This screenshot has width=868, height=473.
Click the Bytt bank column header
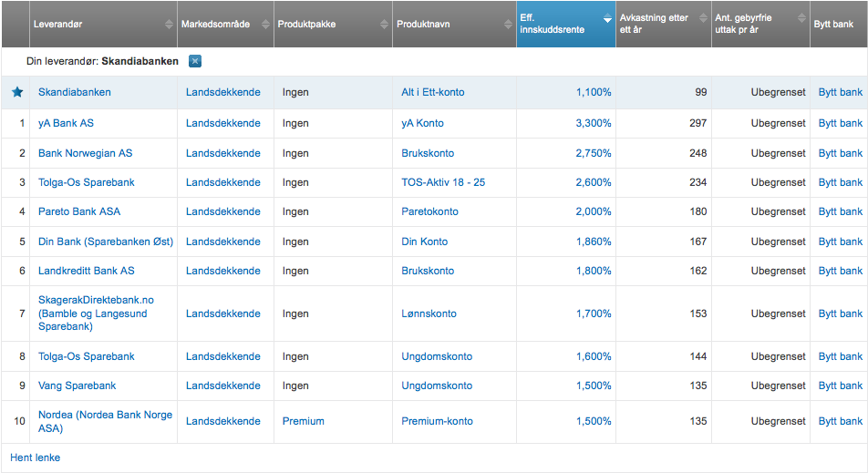pyautogui.click(x=839, y=25)
